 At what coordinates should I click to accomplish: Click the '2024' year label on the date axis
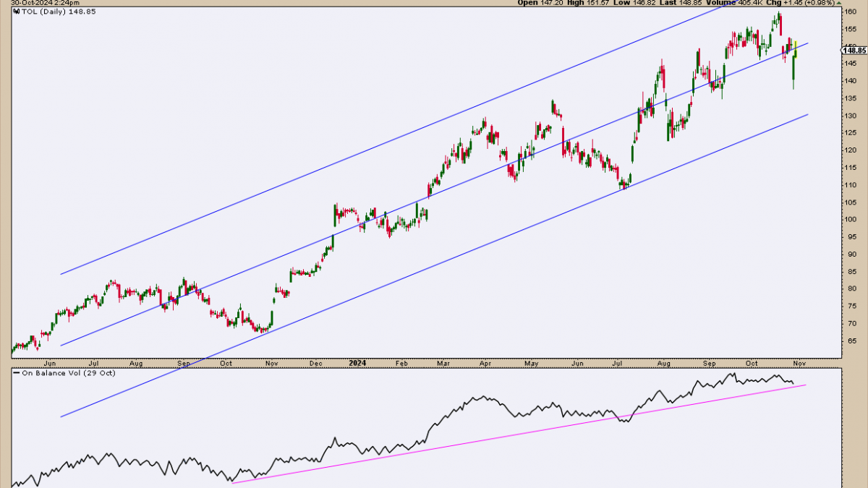pos(357,363)
